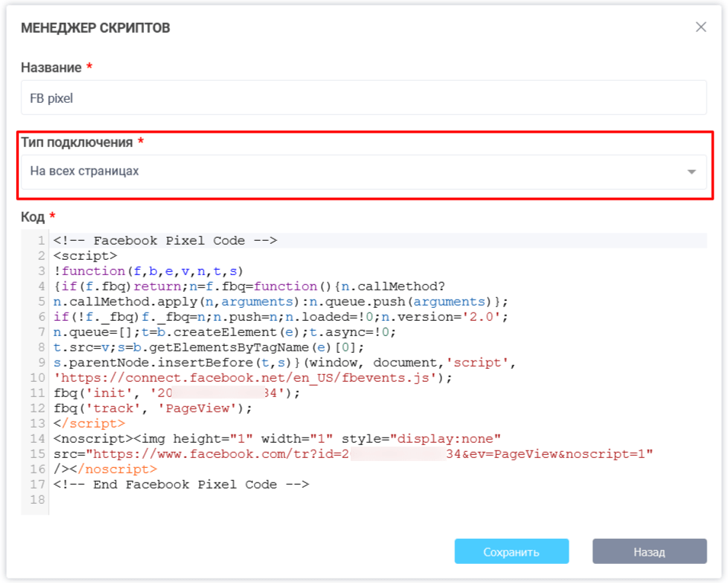The image size is (728, 583).
Task: Click the End Facebook Pixel Code comment
Action: (181, 485)
